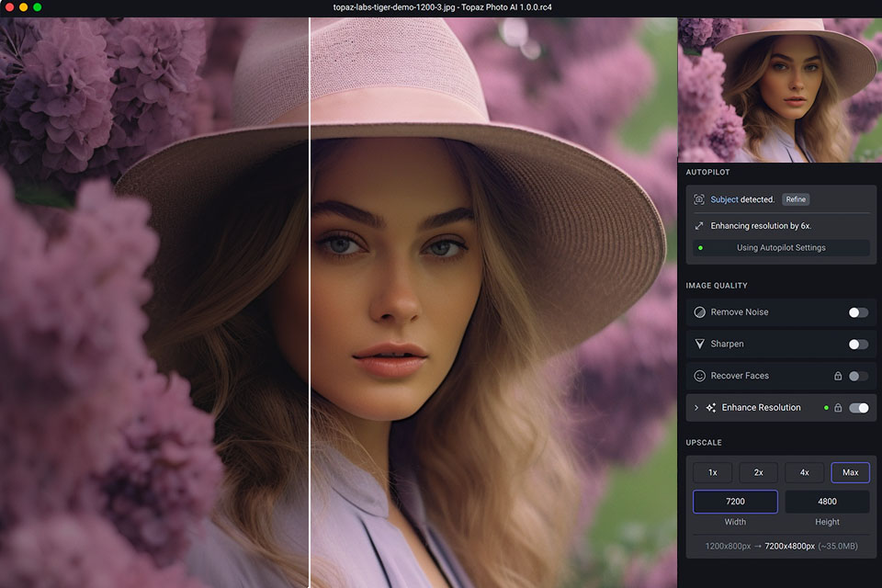The height and width of the screenshot is (588, 882).
Task: Click the Refine button next to Subject detected
Action: [x=796, y=199]
